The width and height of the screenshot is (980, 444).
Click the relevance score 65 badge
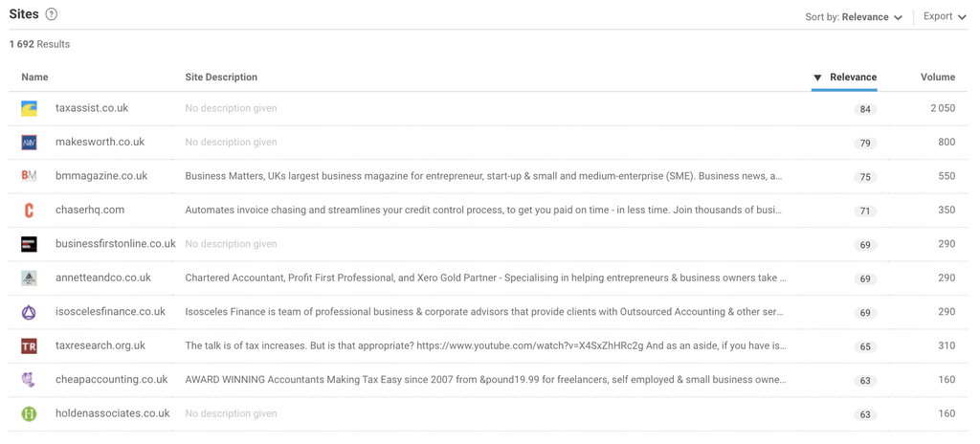click(x=865, y=346)
